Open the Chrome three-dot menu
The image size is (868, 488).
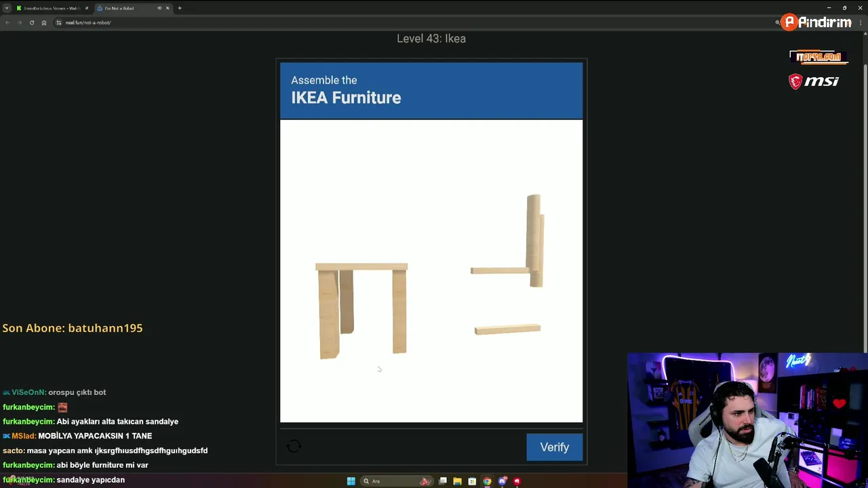pos(861,22)
